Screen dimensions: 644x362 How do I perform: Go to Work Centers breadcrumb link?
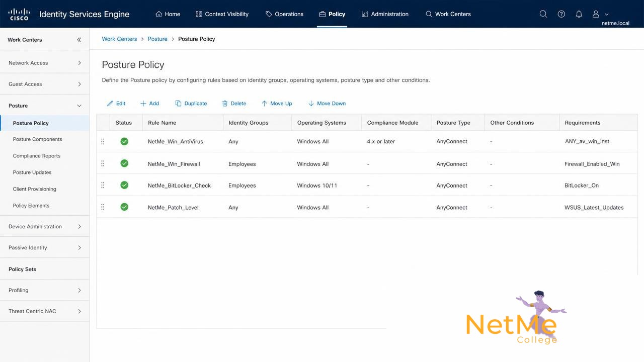click(x=119, y=39)
